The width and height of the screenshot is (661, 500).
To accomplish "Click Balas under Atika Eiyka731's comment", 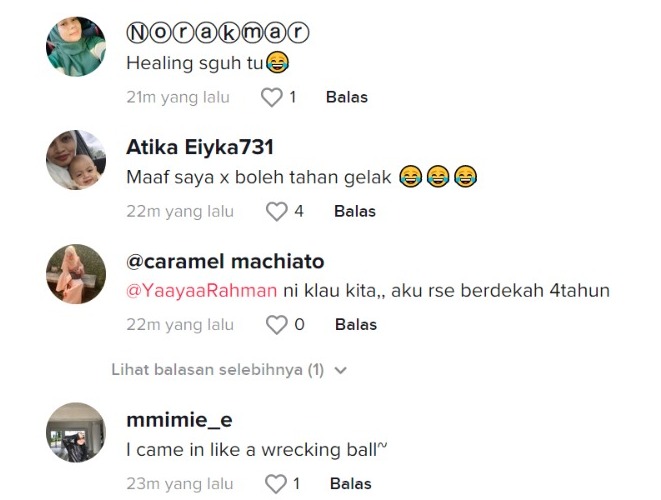I will (355, 211).
